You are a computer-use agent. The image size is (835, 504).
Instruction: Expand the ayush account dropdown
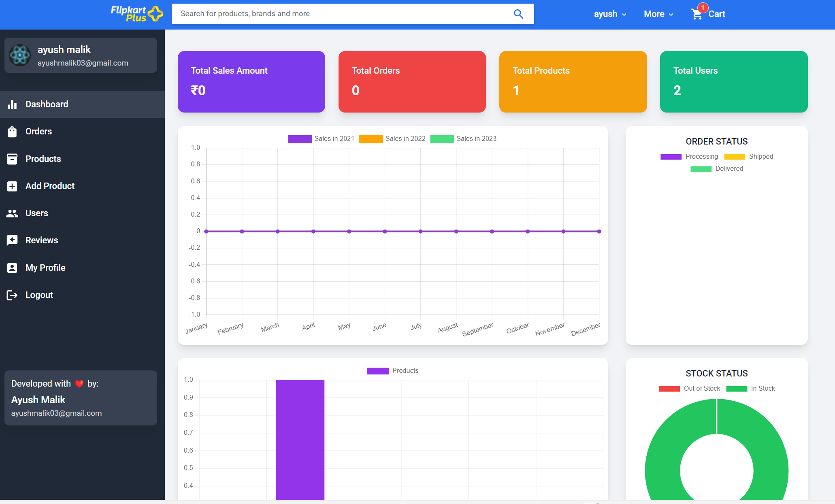point(610,14)
